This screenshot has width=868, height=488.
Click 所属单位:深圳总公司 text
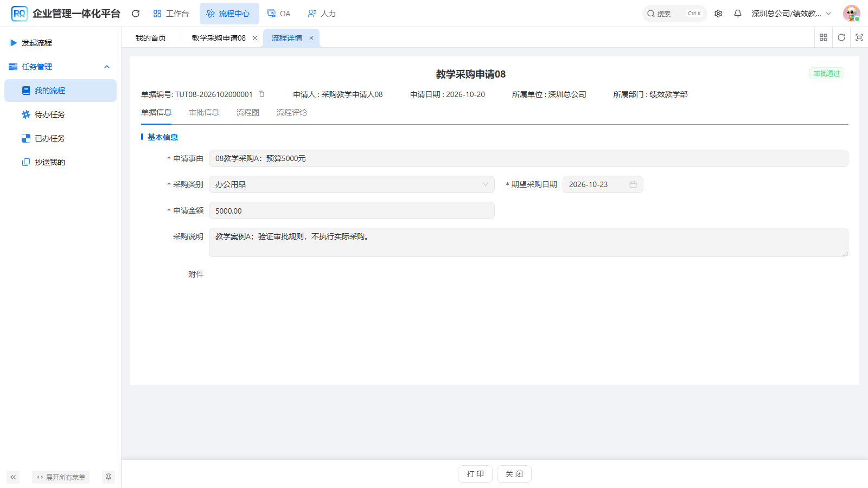pos(549,94)
